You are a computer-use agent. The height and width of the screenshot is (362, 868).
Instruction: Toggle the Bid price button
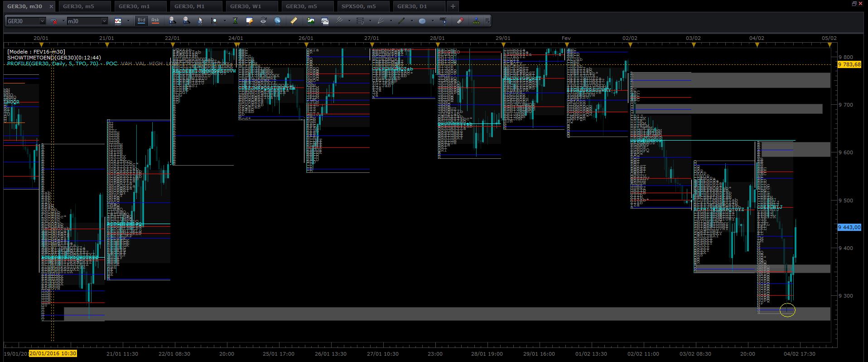click(x=141, y=20)
